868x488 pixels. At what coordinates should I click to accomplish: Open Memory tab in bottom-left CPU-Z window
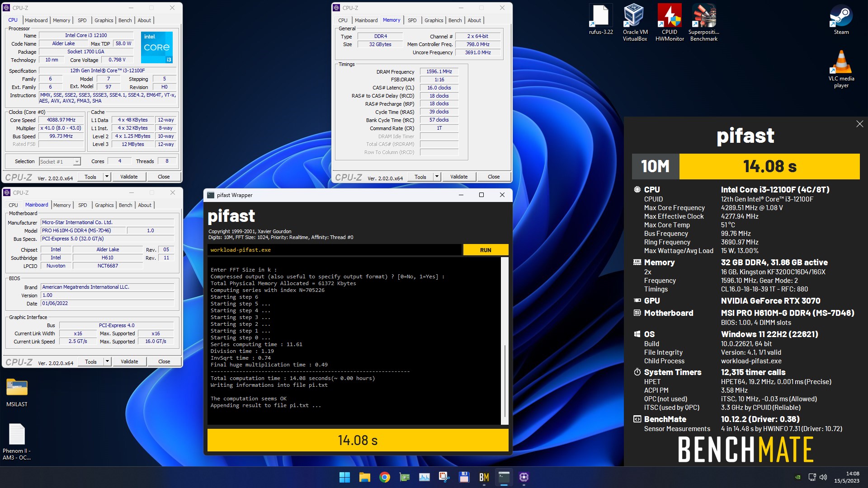click(x=62, y=205)
